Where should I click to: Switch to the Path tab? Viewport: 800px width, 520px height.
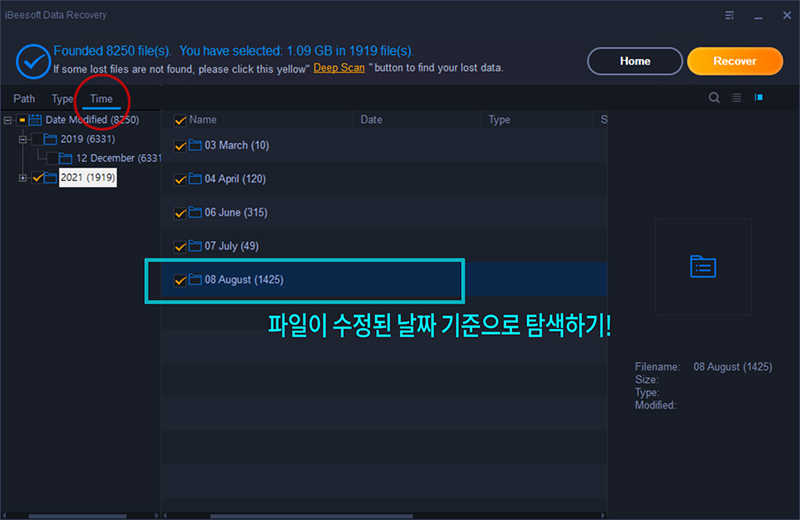pyautogui.click(x=24, y=98)
